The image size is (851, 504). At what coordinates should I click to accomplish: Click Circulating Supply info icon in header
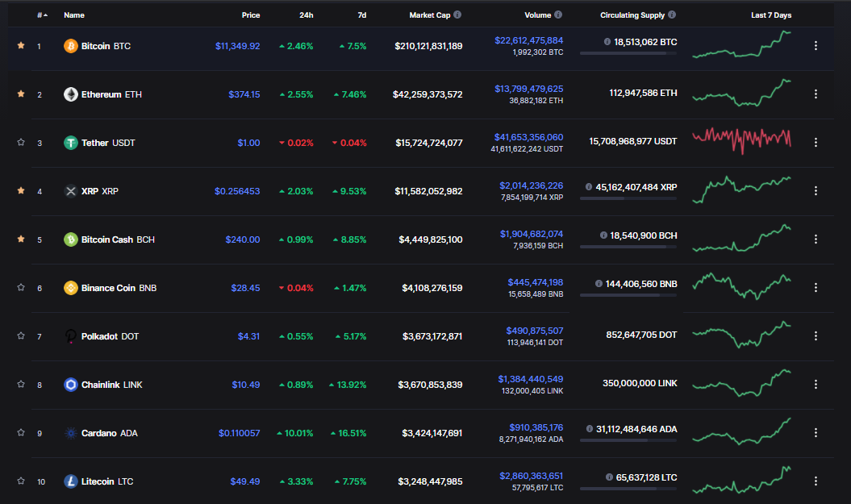point(672,15)
